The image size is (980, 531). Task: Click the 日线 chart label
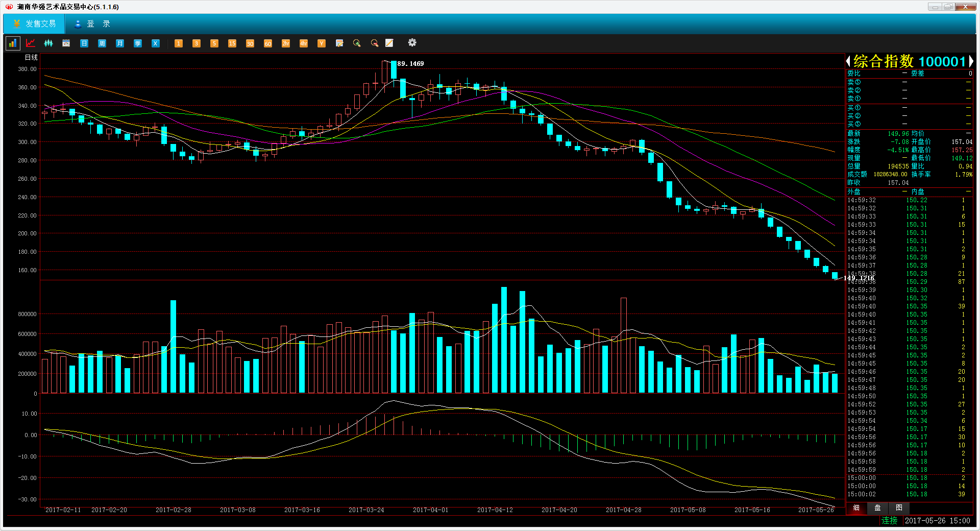pyautogui.click(x=31, y=58)
